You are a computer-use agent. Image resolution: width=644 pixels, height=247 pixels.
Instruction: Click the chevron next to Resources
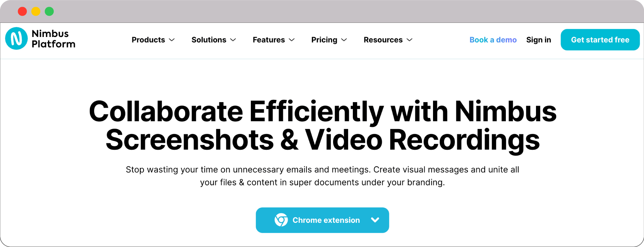410,40
